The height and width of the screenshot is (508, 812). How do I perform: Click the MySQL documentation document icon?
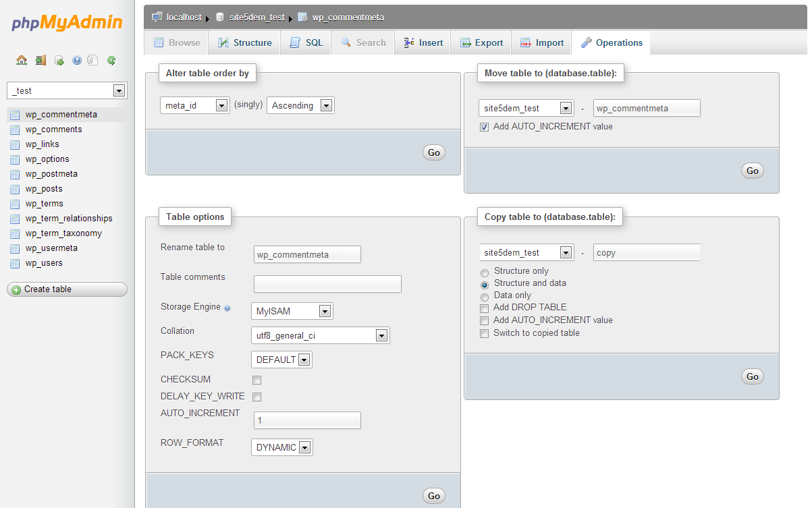92,60
